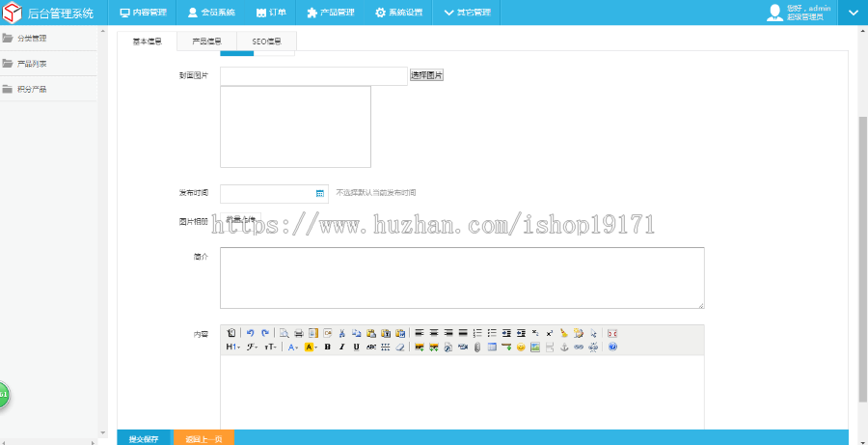The width and height of the screenshot is (868, 445).
Task: Click the 选择图片 button
Action: click(426, 75)
